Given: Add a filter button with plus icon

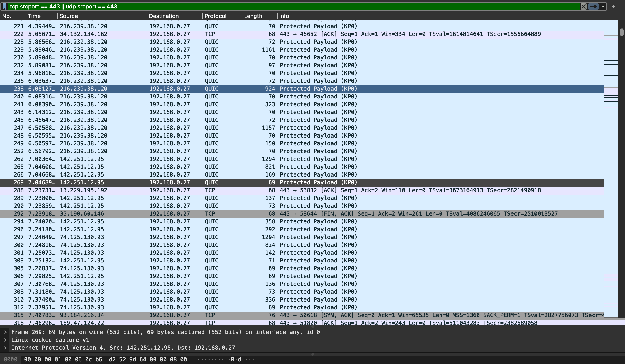Looking at the screenshot, I should 613,7.
